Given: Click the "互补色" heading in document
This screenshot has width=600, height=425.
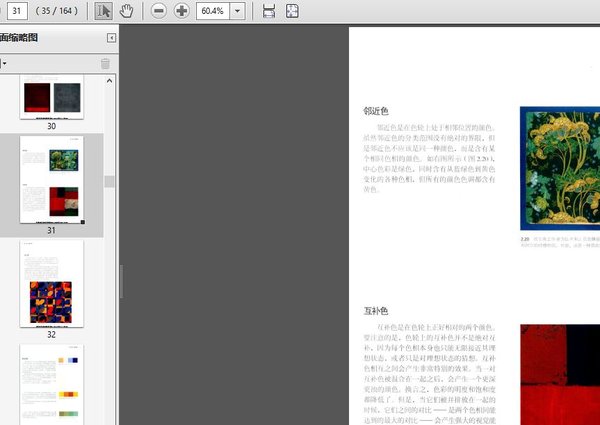Looking at the screenshot, I should click(x=376, y=311).
